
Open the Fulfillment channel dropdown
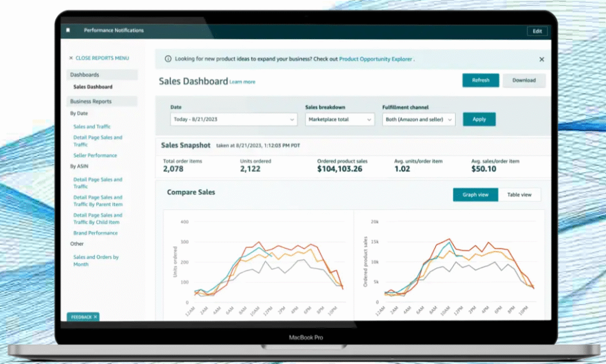click(x=418, y=120)
